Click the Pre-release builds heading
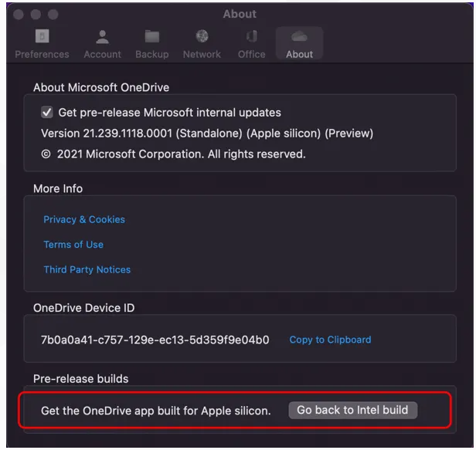 (81, 379)
